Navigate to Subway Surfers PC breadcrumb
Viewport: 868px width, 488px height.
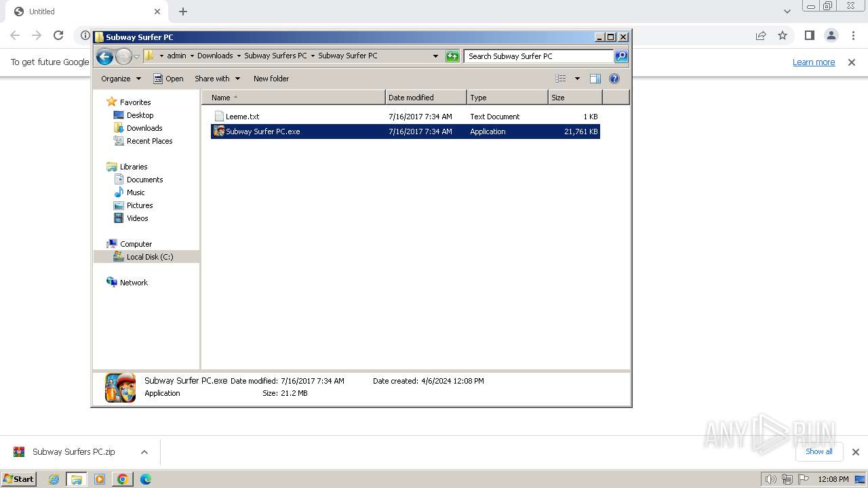tap(275, 56)
